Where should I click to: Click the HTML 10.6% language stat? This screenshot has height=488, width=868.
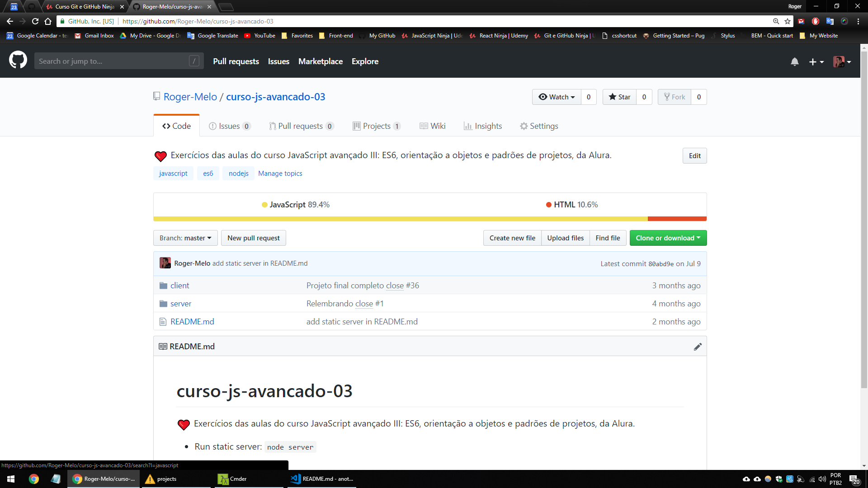(572, 205)
